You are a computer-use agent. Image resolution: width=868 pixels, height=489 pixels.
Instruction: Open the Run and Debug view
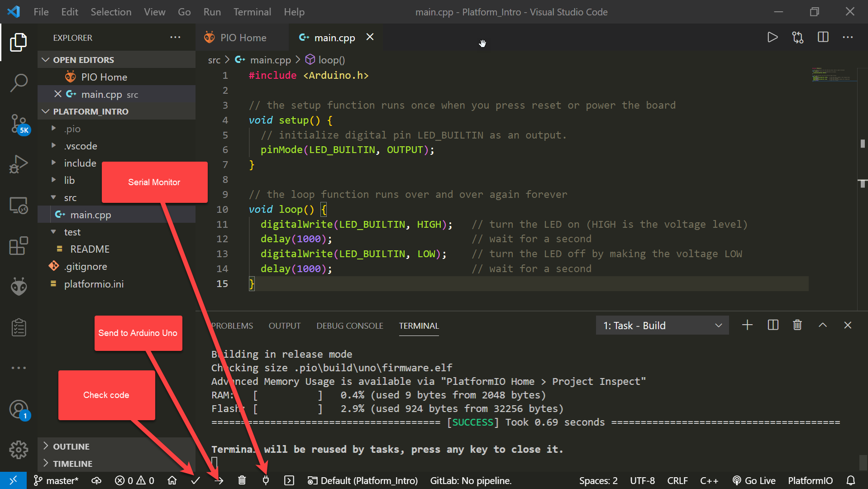19,164
